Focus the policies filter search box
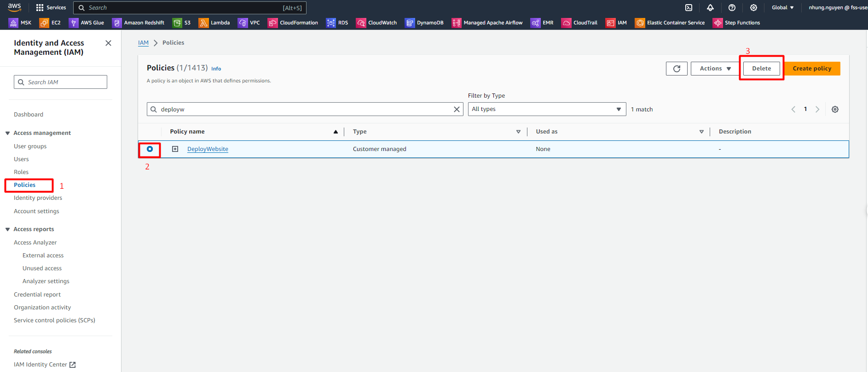Viewport: 868px width, 372px height. (305, 109)
